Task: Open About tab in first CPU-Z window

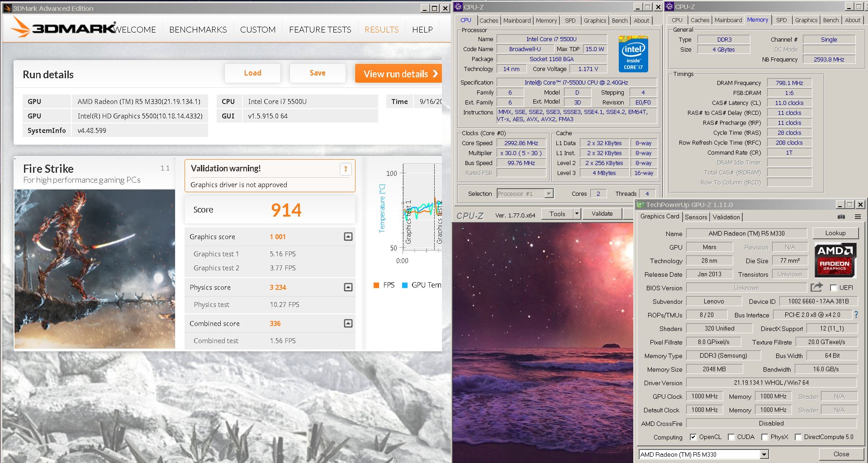Action: [x=641, y=20]
